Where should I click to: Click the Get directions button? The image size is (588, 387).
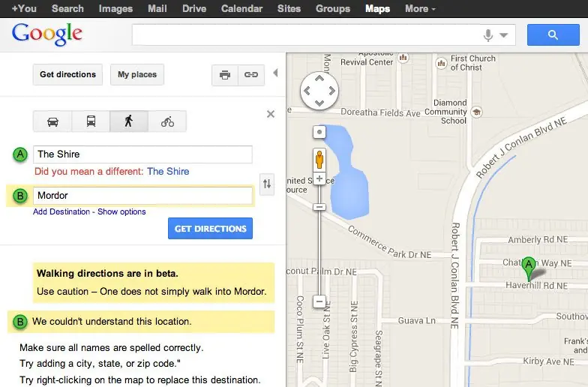67,75
